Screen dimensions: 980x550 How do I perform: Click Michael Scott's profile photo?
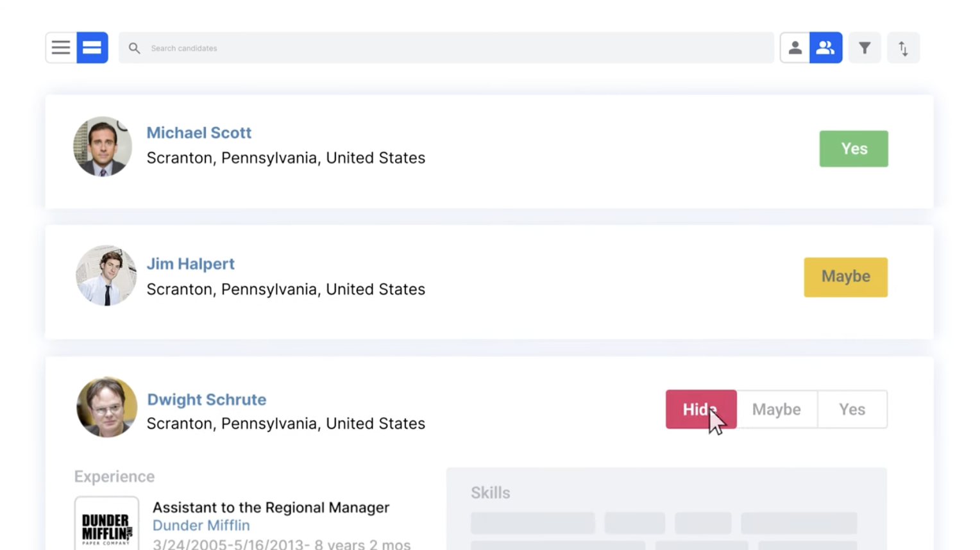102,147
